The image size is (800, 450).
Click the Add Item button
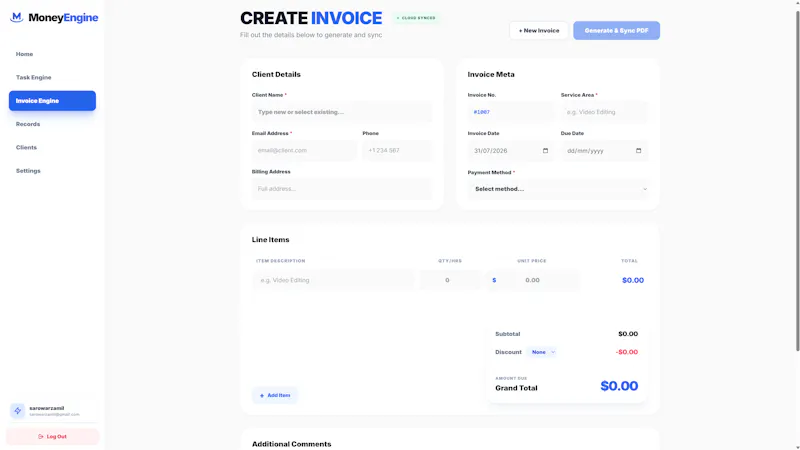[x=274, y=395]
